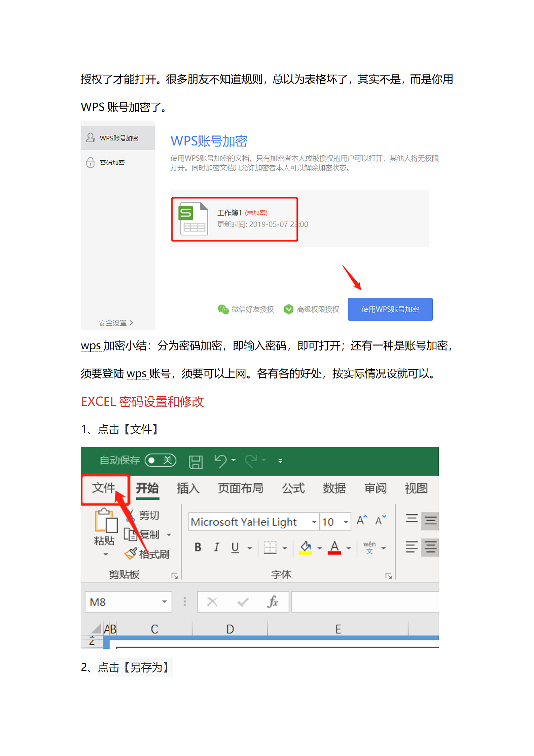Viewport: 534px width, 756px height.
Task: Toggle Underline formatting
Action: [235, 548]
